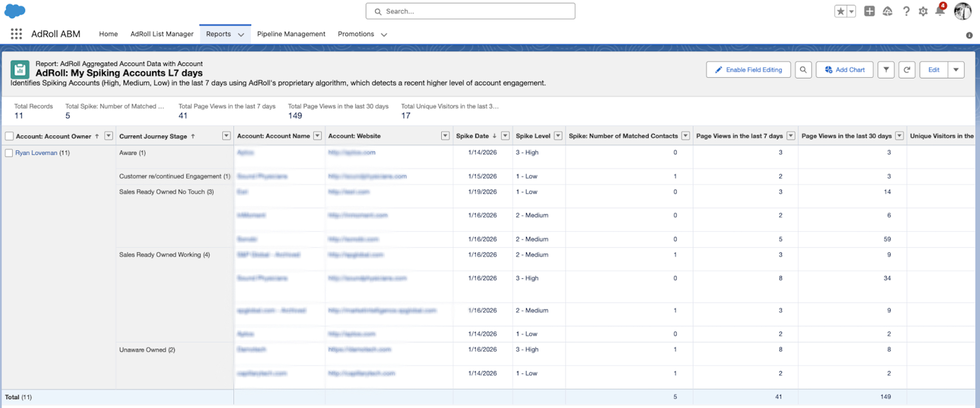Open the Help question mark icon
Screen dimensions: 980x408
pos(906,11)
